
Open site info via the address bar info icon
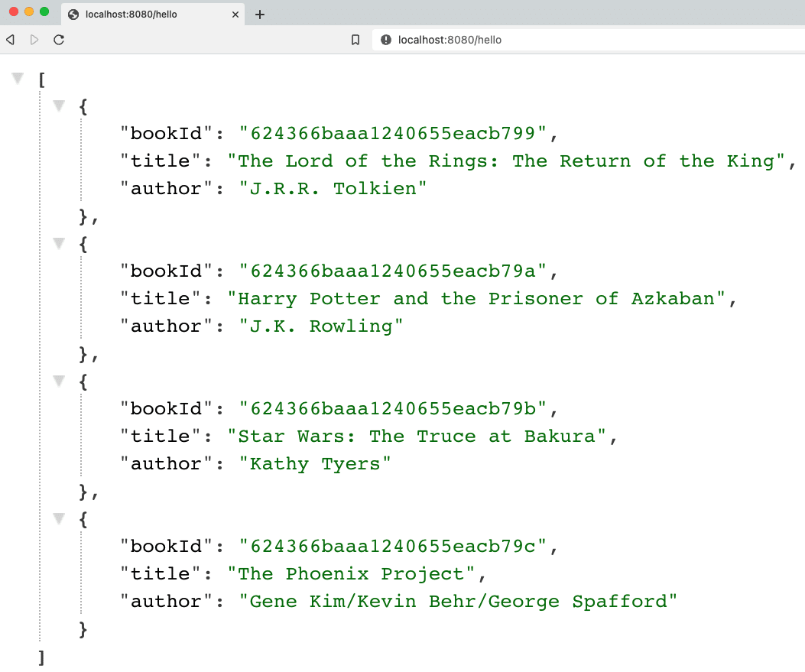click(x=384, y=39)
